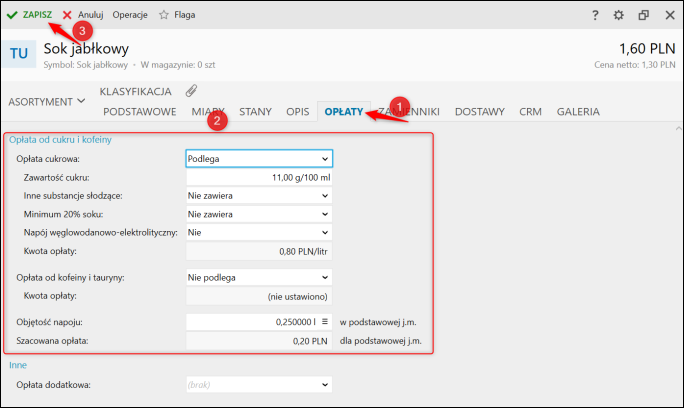Open settings with the gear icon

coord(619,15)
